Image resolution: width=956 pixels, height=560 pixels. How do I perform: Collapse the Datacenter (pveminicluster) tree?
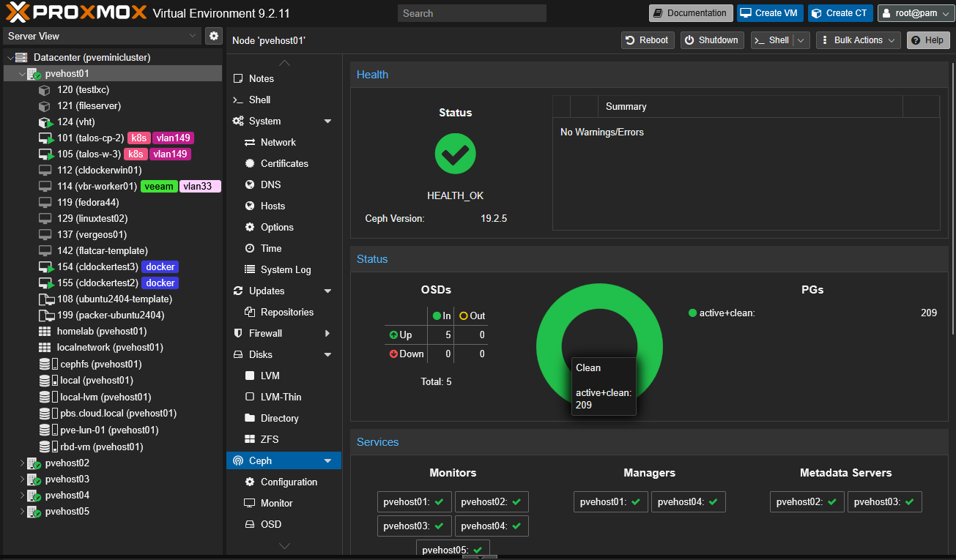[x=10, y=58]
